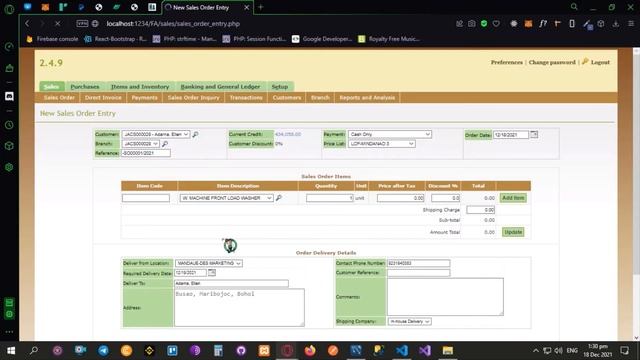The image size is (640, 360).
Task: Open the Payments submenu item
Action: tap(144, 98)
